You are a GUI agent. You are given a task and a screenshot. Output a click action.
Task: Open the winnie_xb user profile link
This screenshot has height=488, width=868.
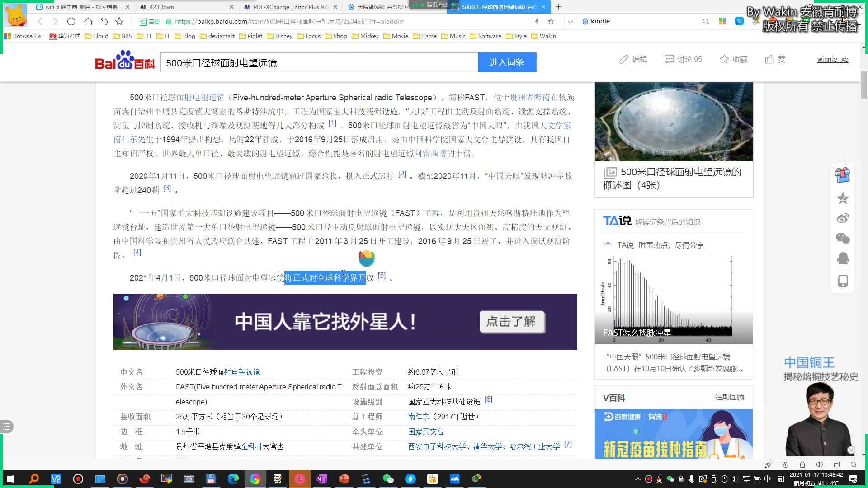coord(833,59)
